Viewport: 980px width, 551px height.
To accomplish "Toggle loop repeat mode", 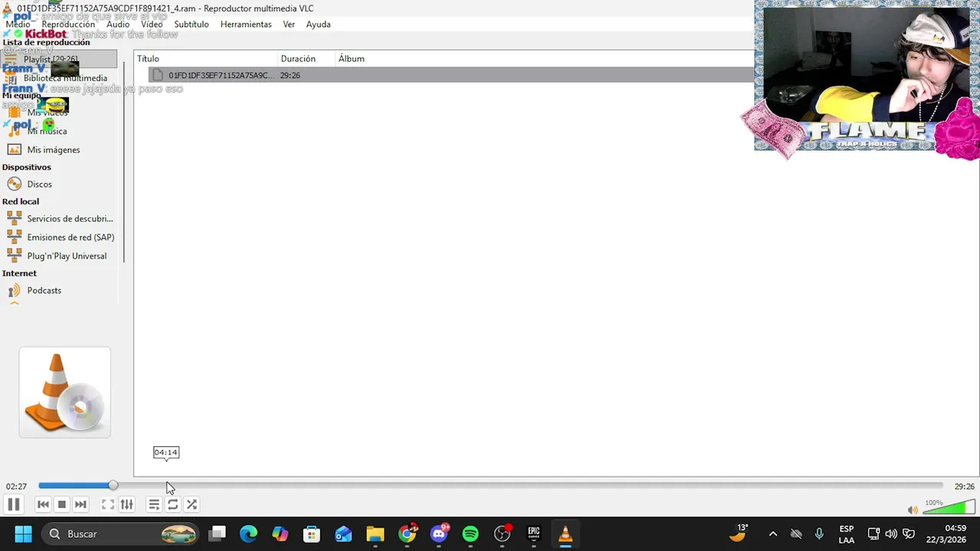I will [173, 504].
